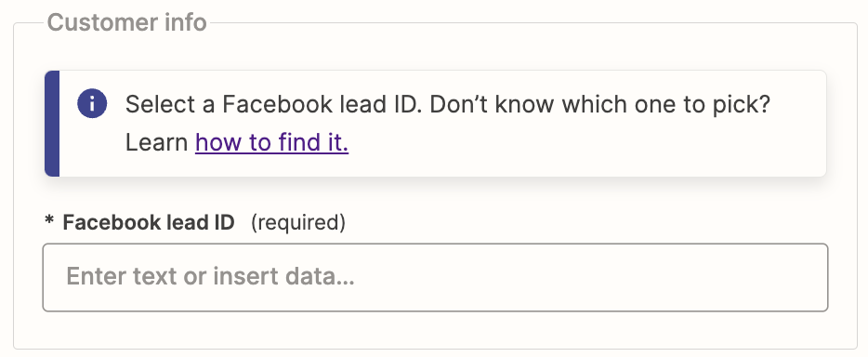The image size is (868, 357).
Task: Click the 'Facebook lead ID' field label
Action: pos(149,222)
